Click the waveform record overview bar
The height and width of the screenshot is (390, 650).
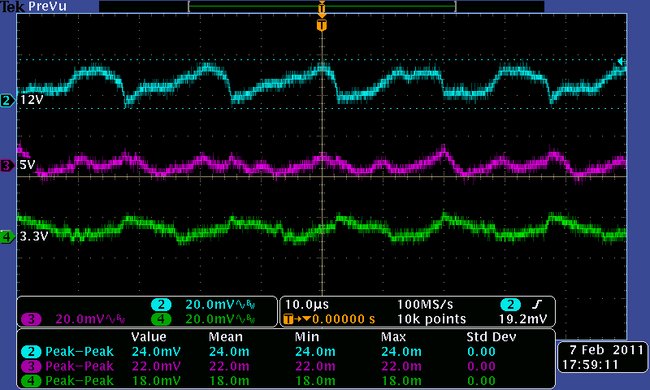(322, 6)
